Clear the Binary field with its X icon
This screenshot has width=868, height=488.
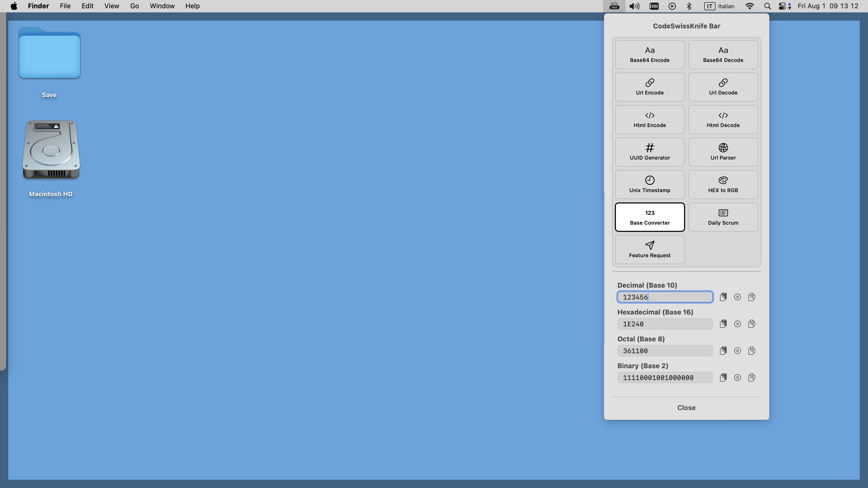tap(737, 377)
